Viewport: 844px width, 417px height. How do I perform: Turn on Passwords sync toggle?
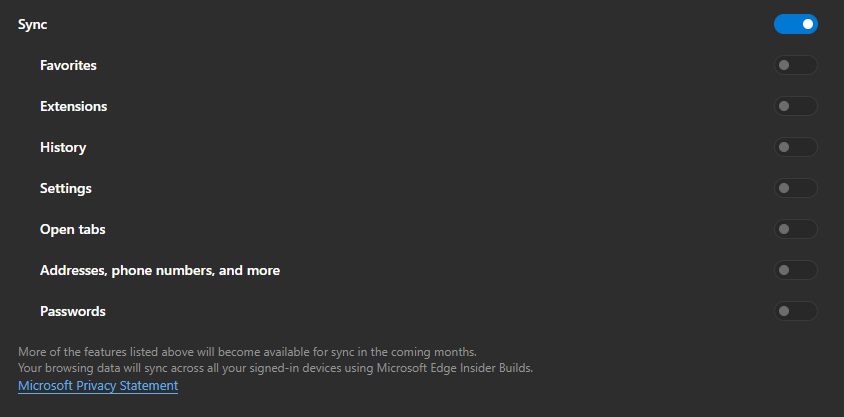(795, 311)
